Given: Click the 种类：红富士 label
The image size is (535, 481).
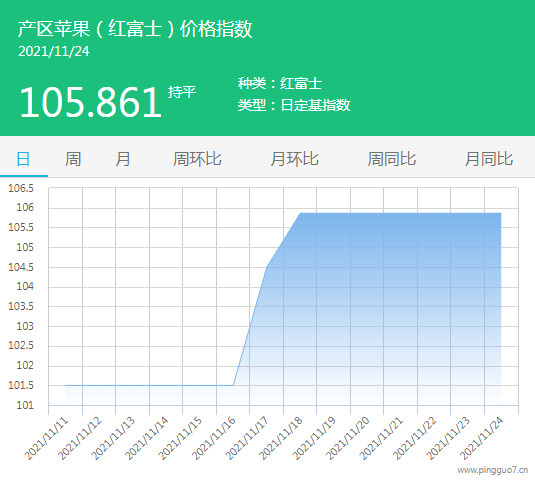Looking at the screenshot, I should point(280,84).
